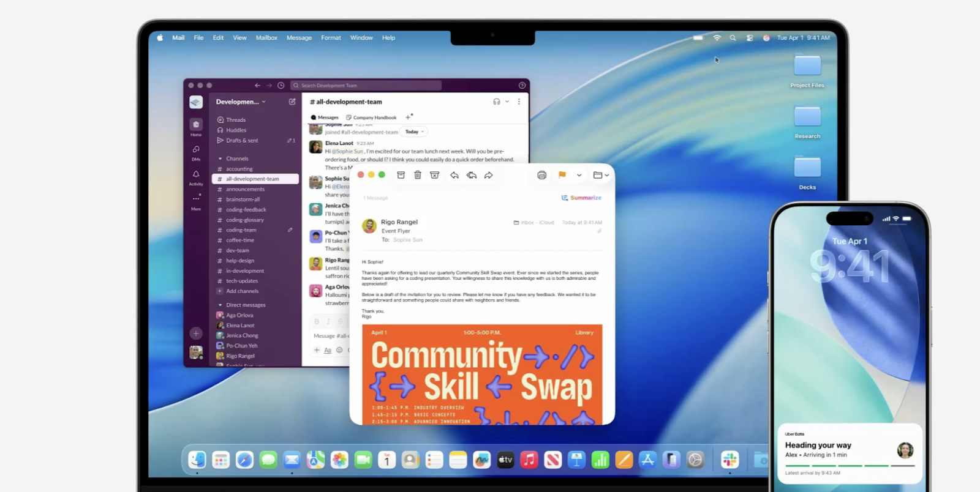Open the Message menu
The image size is (980, 492).
coord(299,38)
